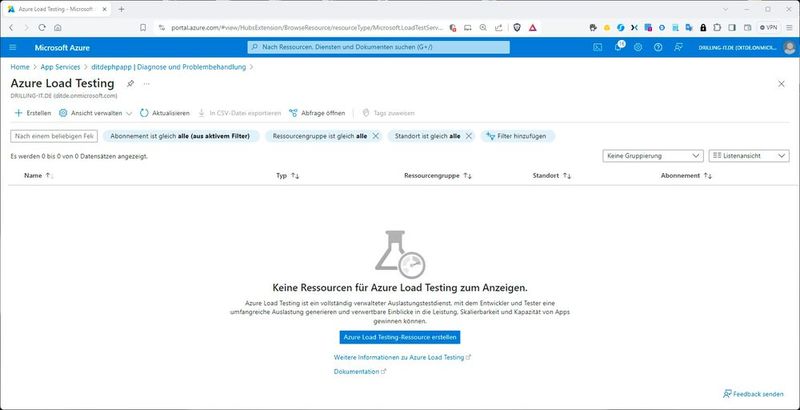Click Abfrage öffnen

[317, 113]
